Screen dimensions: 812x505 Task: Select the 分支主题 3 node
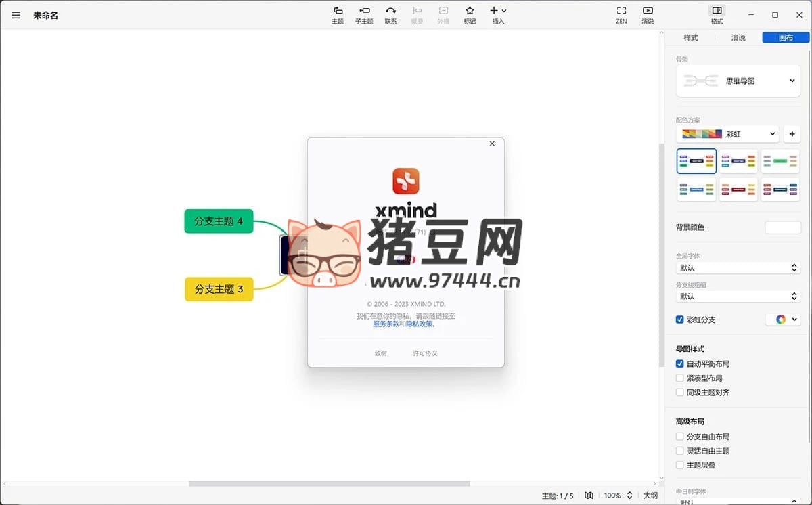(x=219, y=289)
